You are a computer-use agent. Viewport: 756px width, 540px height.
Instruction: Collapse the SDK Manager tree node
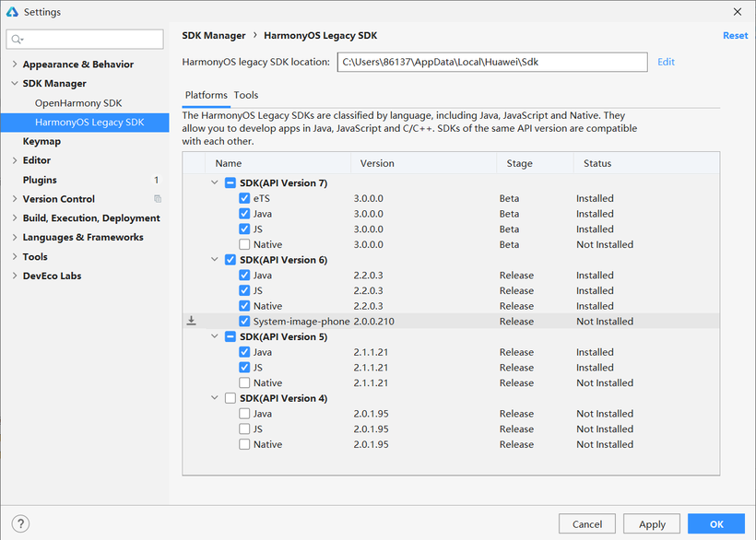coord(15,83)
